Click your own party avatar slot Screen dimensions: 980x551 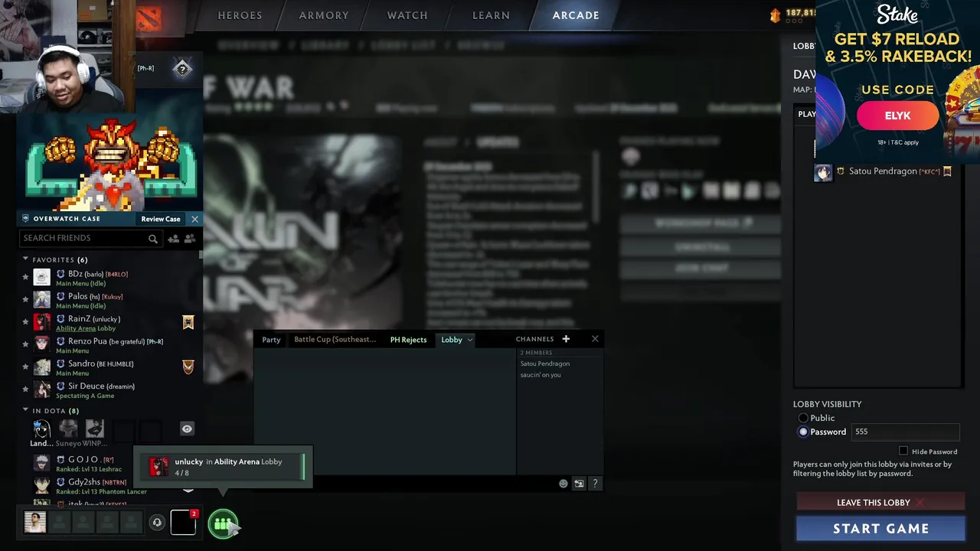coord(35,522)
